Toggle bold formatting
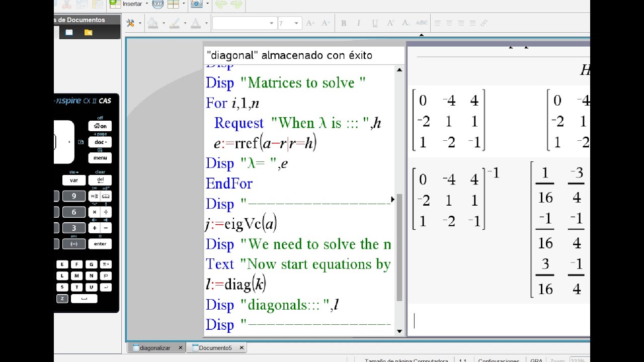Screen dimensions: 644x362 click(x=344, y=23)
